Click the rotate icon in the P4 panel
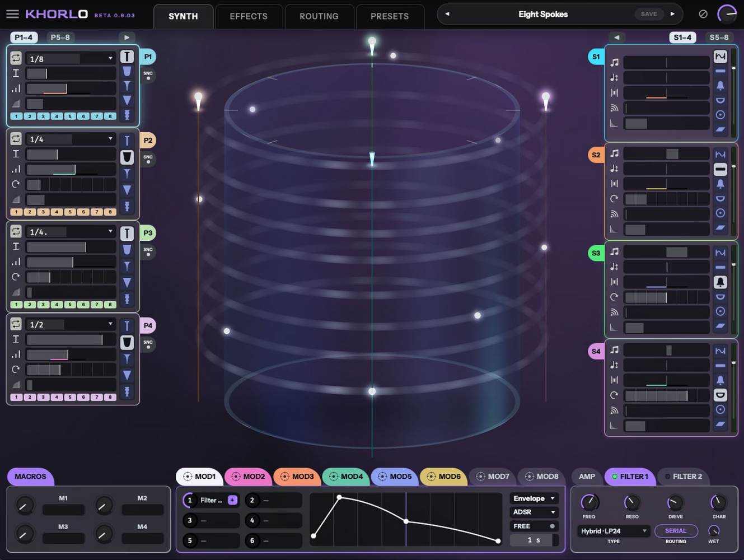This screenshot has height=560, width=744. click(16, 370)
